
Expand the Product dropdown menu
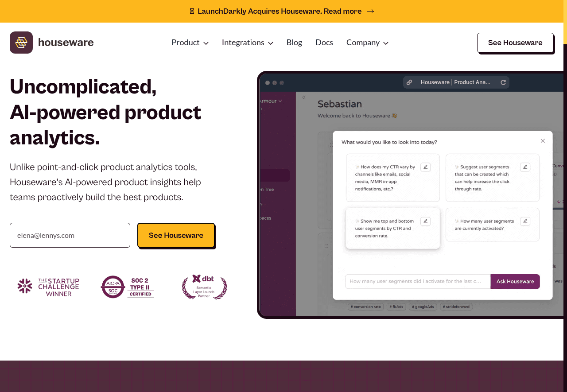click(190, 43)
